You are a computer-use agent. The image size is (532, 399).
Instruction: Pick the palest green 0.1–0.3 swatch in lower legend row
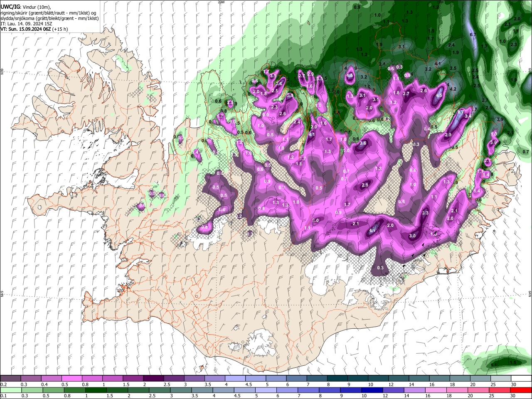point(11,390)
